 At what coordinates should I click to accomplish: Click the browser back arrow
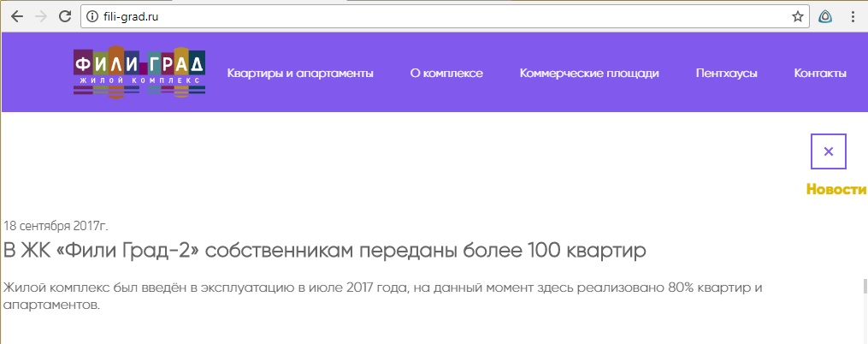[x=17, y=16]
